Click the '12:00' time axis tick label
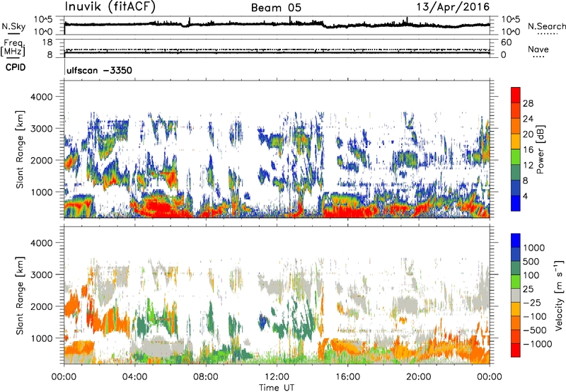Image resolution: width=566 pixels, height=392 pixels. click(x=277, y=377)
